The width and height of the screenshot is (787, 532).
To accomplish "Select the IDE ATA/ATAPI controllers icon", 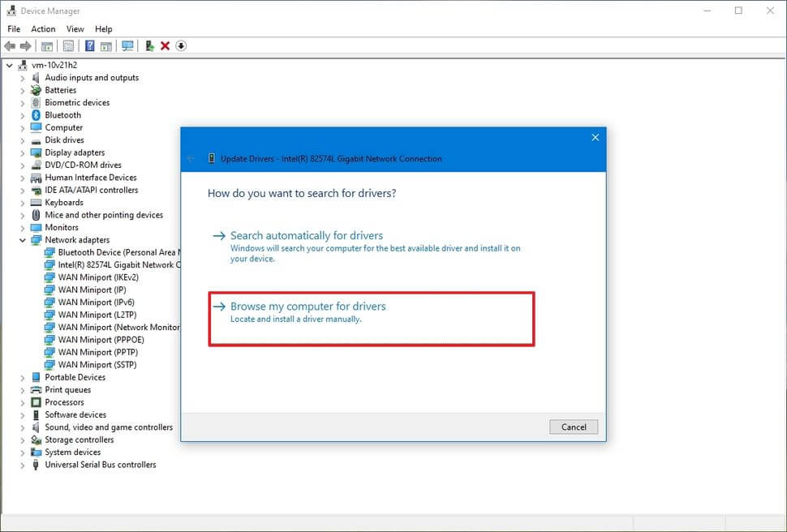I will 36,191.
